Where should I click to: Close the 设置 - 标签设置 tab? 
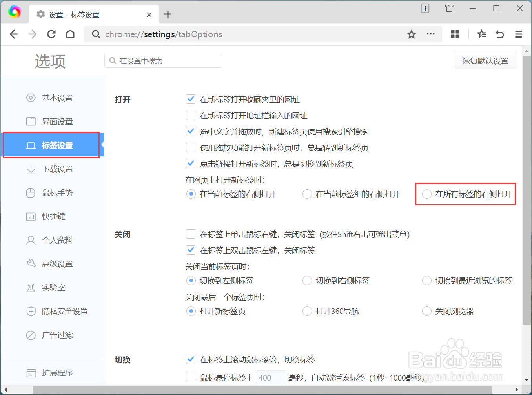coord(149,15)
